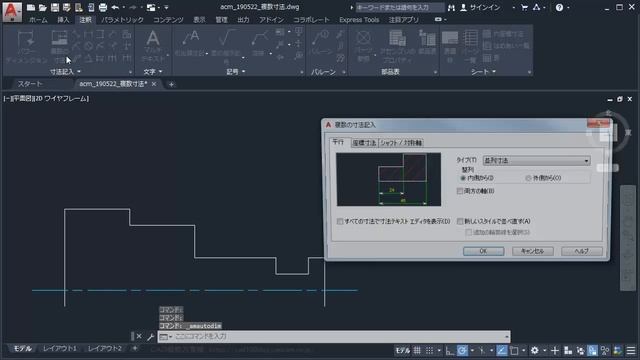640x360 pixels.
Task: Click the サインイン button
Action: (480, 7)
